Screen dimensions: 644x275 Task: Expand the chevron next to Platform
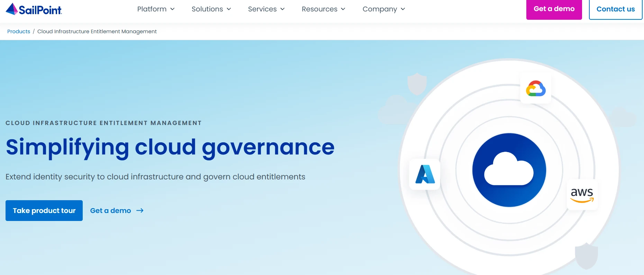coord(172,9)
